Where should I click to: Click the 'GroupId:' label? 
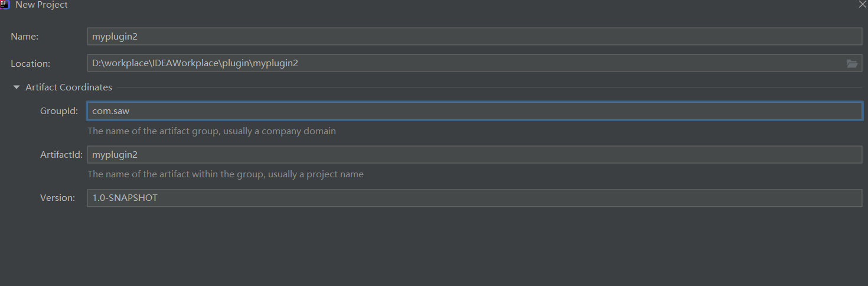[59, 111]
